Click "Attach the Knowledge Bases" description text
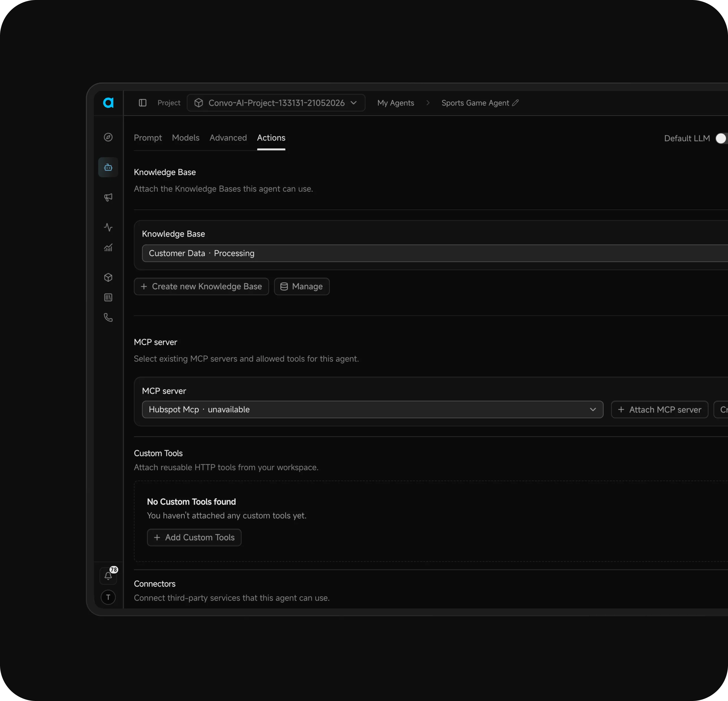728x701 pixels. (223, 189)
